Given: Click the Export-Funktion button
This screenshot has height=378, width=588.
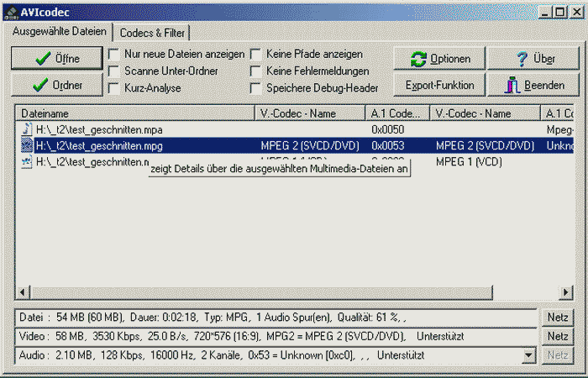Looking at the screenshot, I should coord(439,85).
